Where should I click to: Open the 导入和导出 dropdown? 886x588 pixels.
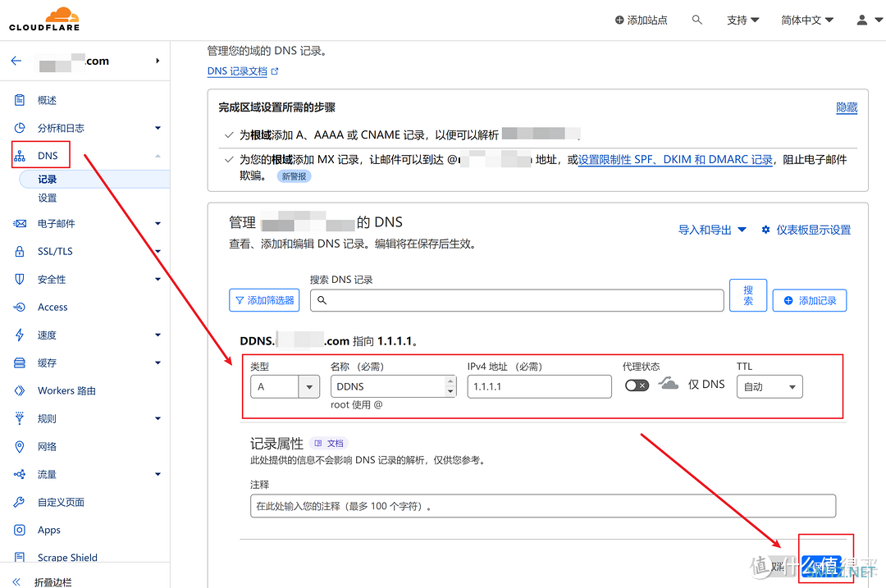point(712,230)
